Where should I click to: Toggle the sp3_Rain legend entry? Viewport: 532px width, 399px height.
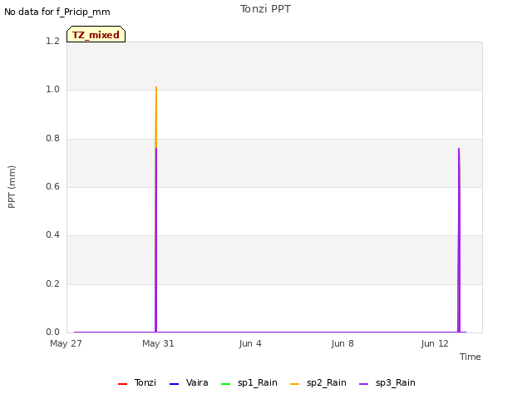[x=387, y=382]
